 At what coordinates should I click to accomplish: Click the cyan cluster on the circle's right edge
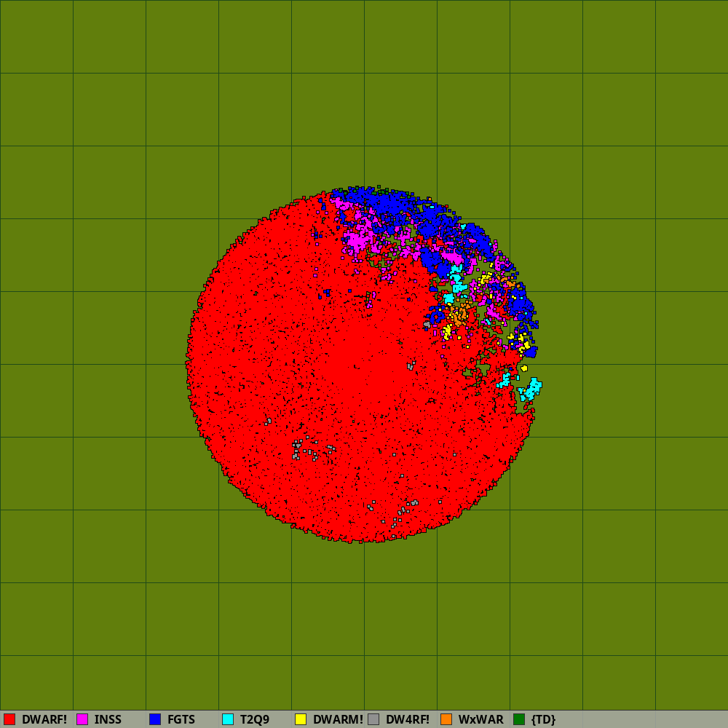[531, 389]
